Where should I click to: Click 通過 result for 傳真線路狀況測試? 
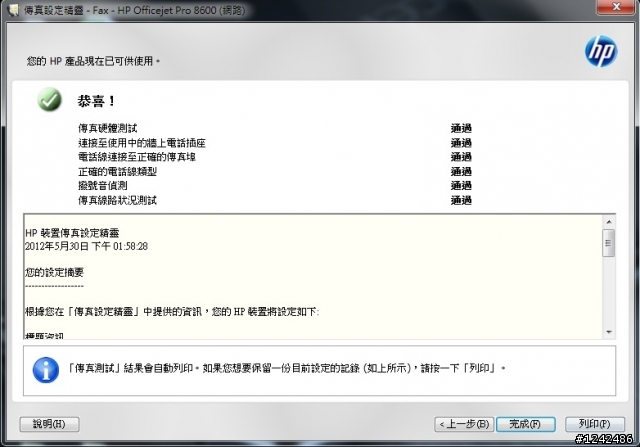pos(461,200)
